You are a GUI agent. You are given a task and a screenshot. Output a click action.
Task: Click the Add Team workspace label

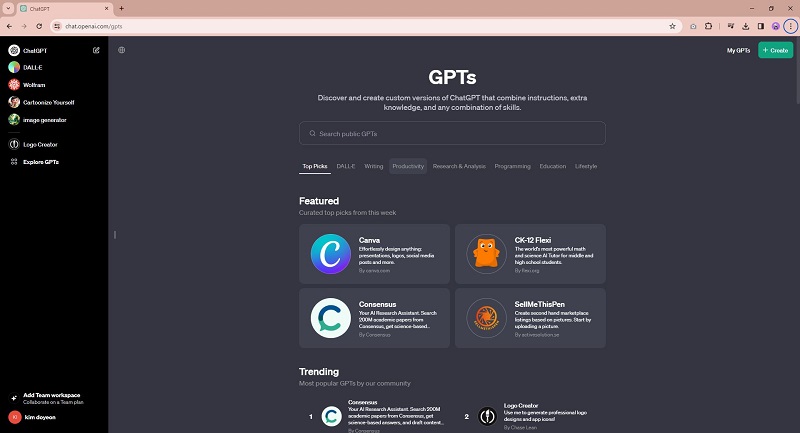(x=52, y=395)
